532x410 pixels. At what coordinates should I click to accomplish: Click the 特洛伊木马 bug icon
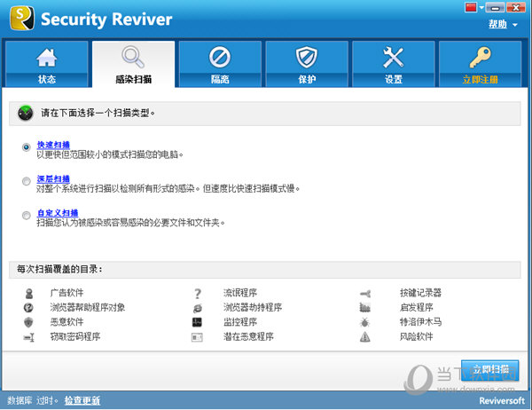coord(365,322)
